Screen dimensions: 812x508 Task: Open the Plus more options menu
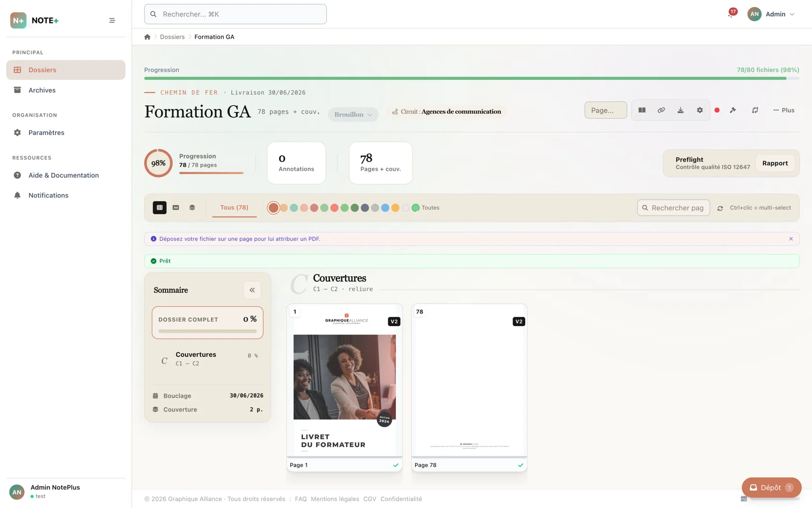784,110
